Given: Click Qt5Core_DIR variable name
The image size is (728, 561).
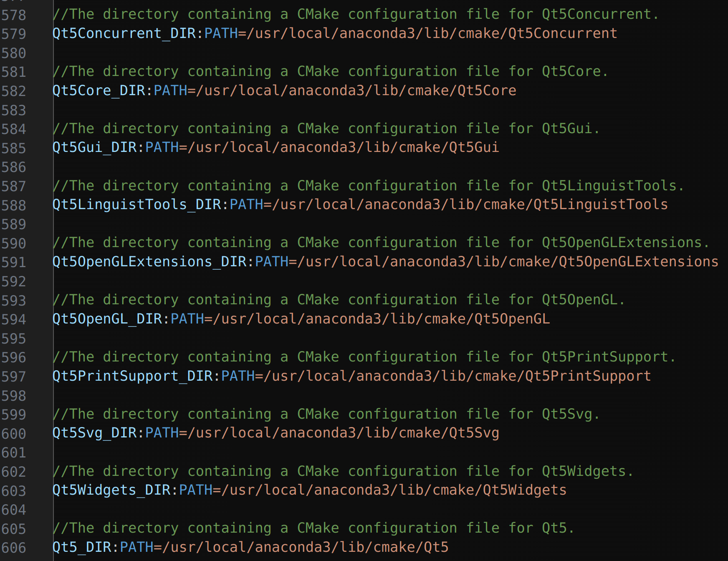Looking at the screenshot, I should point(99,91).
